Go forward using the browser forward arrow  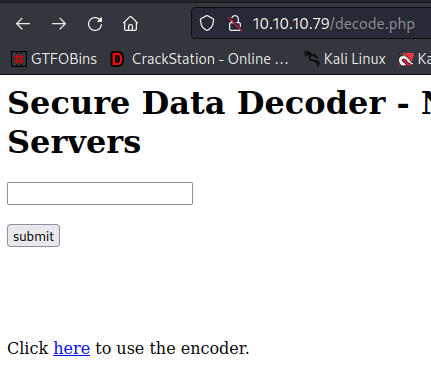pos(59,24)
